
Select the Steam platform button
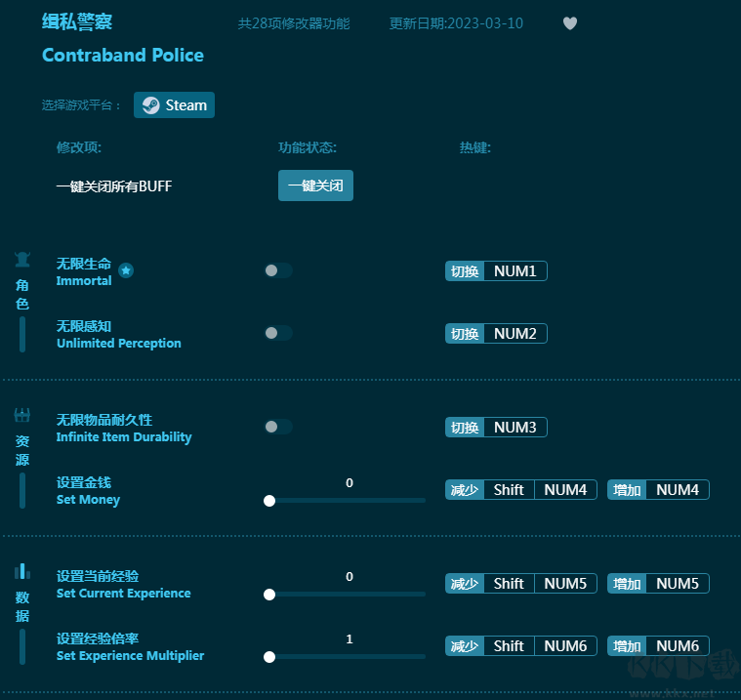(x=174, y=104)
